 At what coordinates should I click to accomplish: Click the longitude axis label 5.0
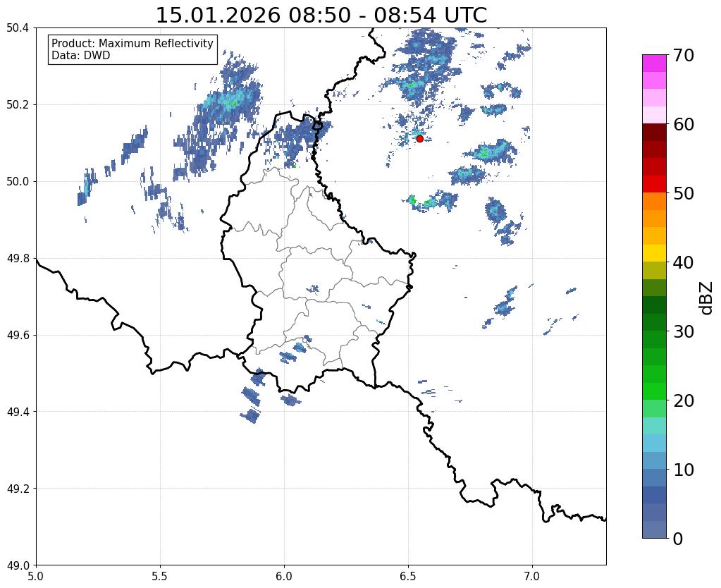pyautogui.click(x=36, y=576)
